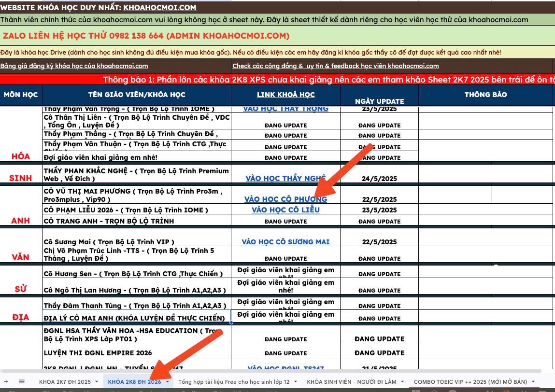Image resolution: width=555 pixels, height=392 pixels.
Task: Click the horizontal scrollbar above sheet tabs
Action: [x=271, y=371]
